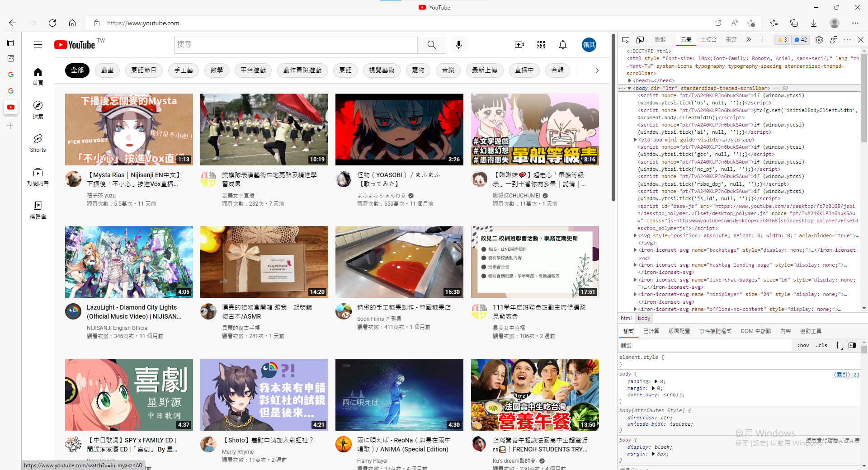The image size is (868, 470).
Task: Click the YouTube logo
Action: point(75,45)
